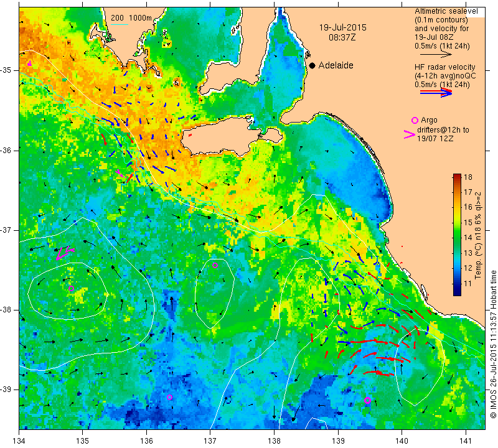Viewport: 498px width, 448px height.
Task: Click the magenta drifter arrowhead in the legend
Action: click(409, 134)
